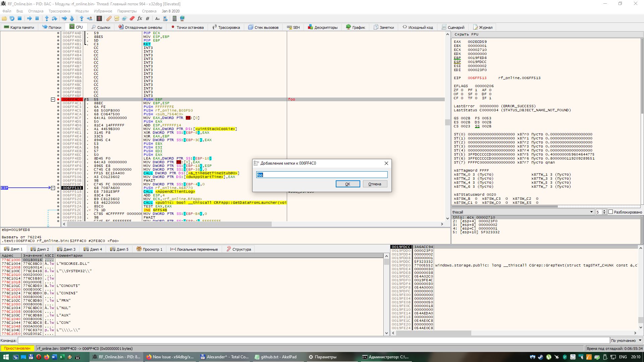Show functions fx icon

click(x=140, y=18)
